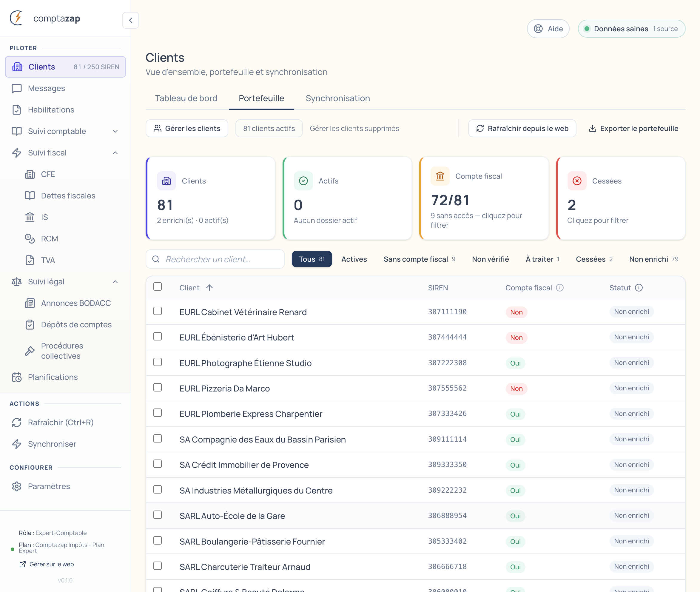Tick SA Crédit Immobilier de Provence checkbox
This screenshot has width=700, height=592.
pos(157,464)
